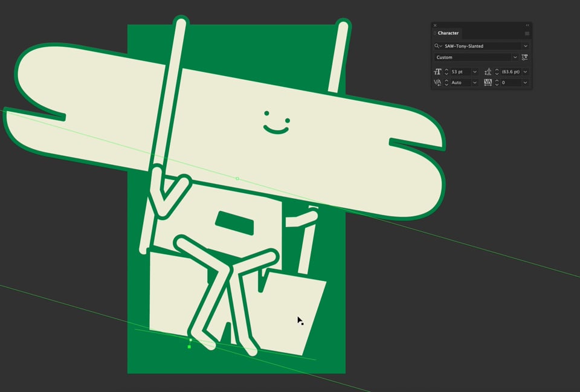Click the hollow square anchor on the upper guide line
This screenshot has width=580, height=392.
[237, 179]
